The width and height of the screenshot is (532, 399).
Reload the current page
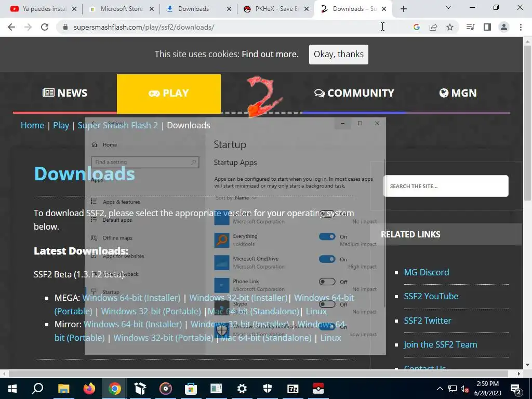click(x=45, y=27)
